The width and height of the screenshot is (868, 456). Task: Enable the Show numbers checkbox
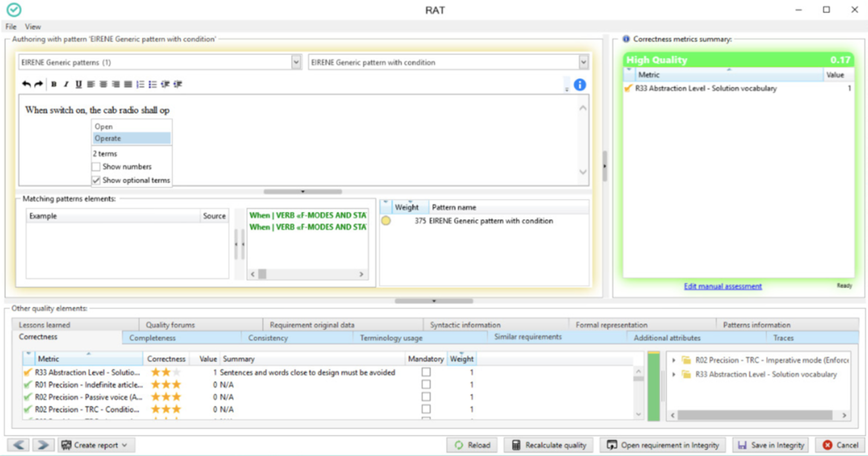(96, 167)
